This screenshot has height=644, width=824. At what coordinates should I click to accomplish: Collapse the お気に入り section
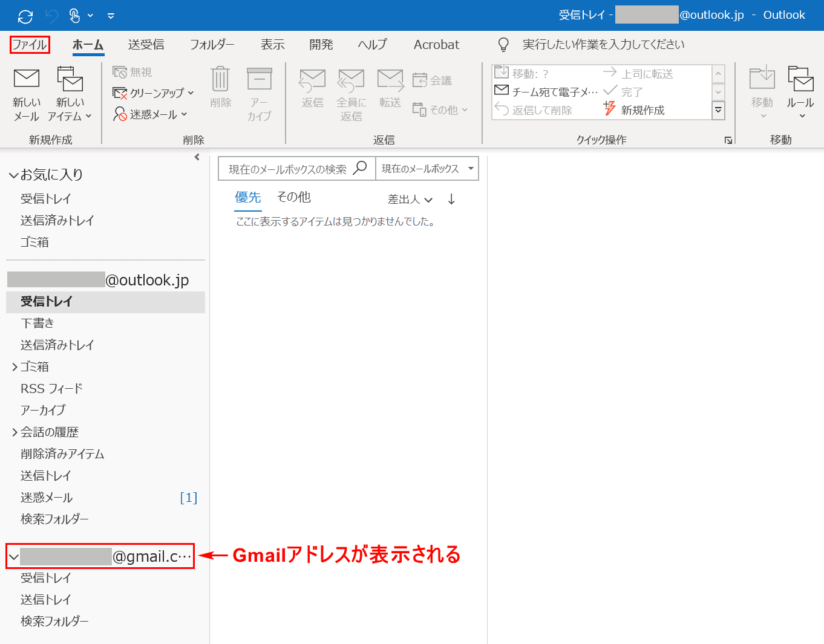[14, 175]
